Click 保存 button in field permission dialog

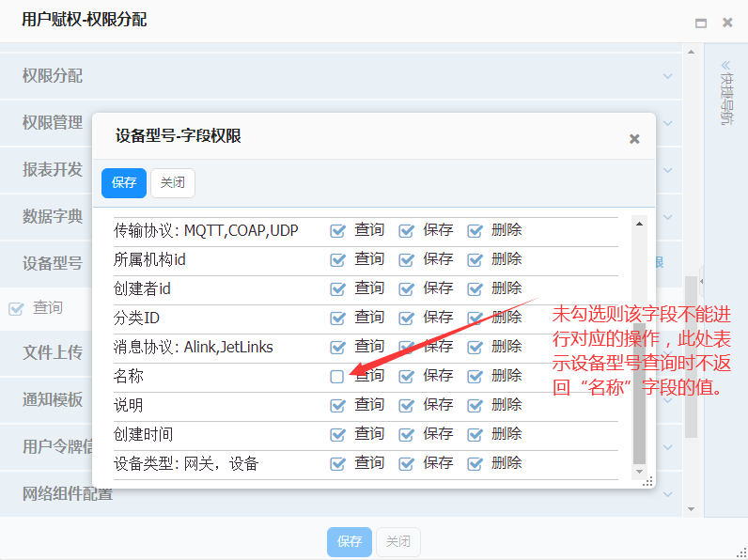pyautogui.click(x=124, y=183)
